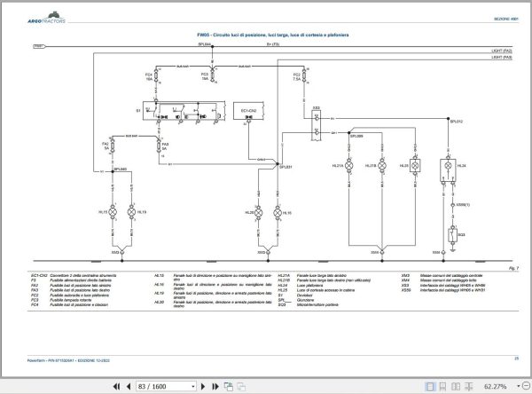Go to the first page
The image size is (532, 394).
coord(116,387)
